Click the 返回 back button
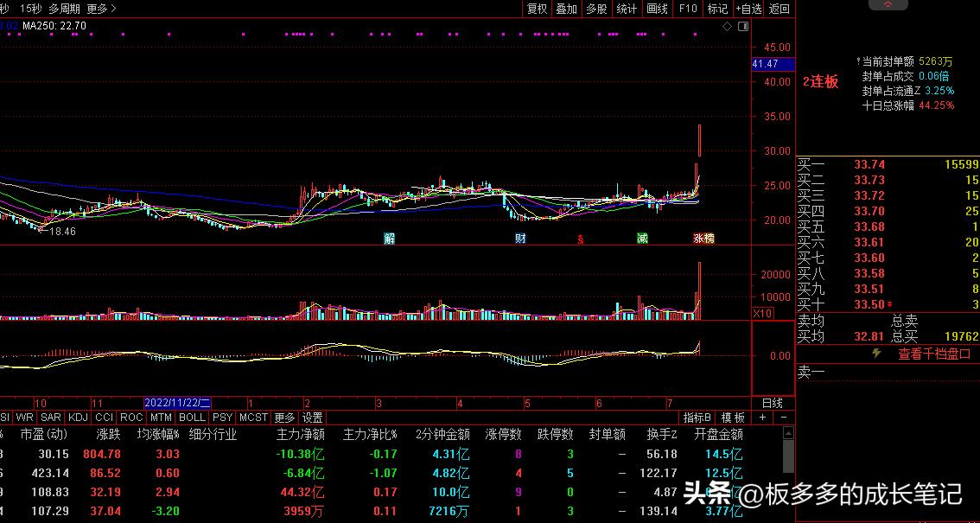 point(779,9)
